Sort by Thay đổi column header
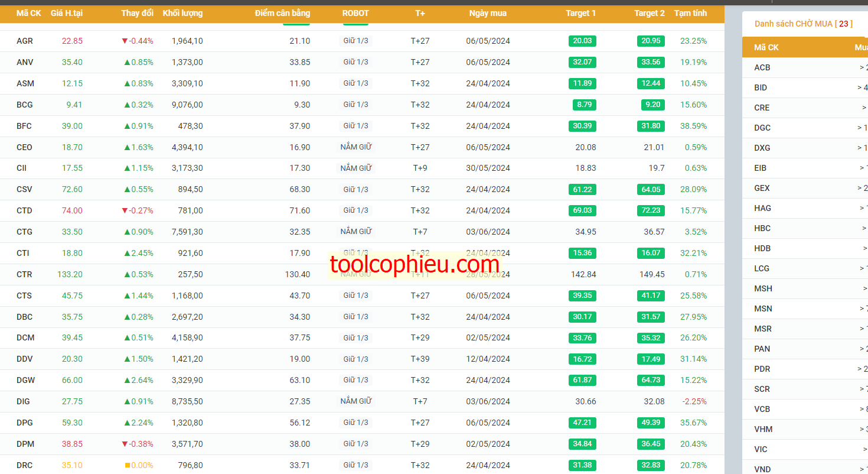 click(137, 13)
